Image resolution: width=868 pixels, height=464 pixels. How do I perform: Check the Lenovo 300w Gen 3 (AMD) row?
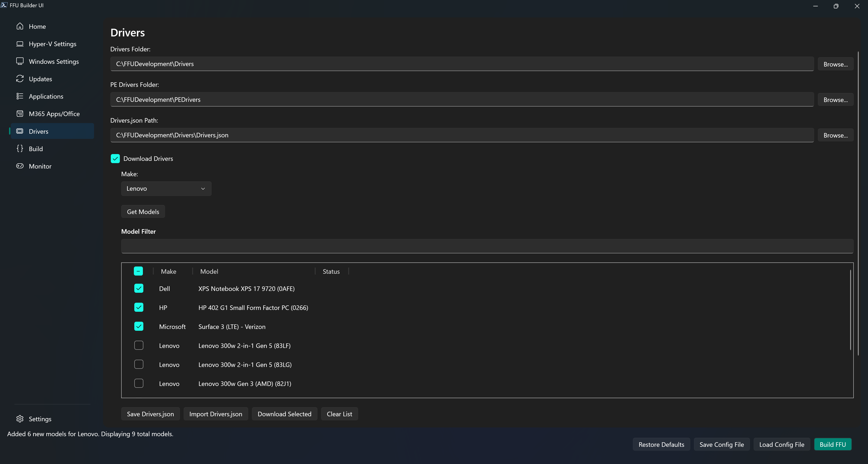(x=139, y=383)
